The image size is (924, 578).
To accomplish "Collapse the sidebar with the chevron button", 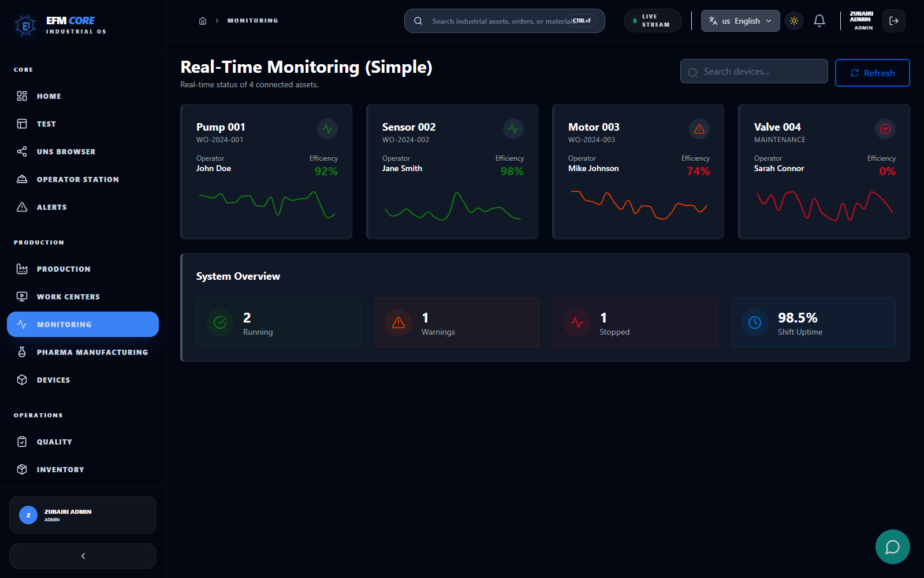I will 83,555.
